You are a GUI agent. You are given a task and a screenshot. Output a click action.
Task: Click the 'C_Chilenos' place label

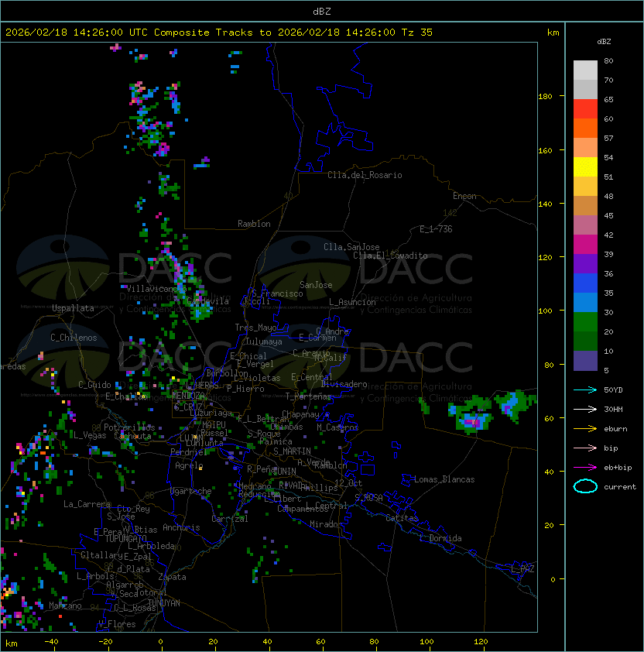(x=74, y=338)
